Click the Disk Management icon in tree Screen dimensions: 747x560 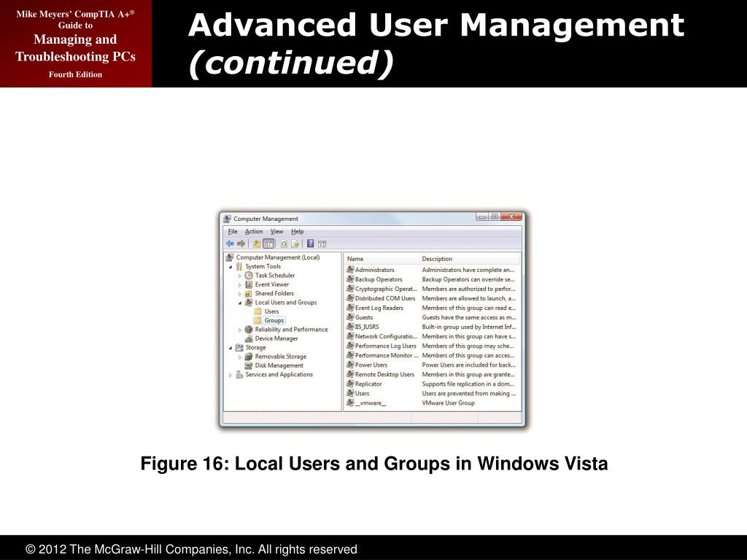pos(249,366)
